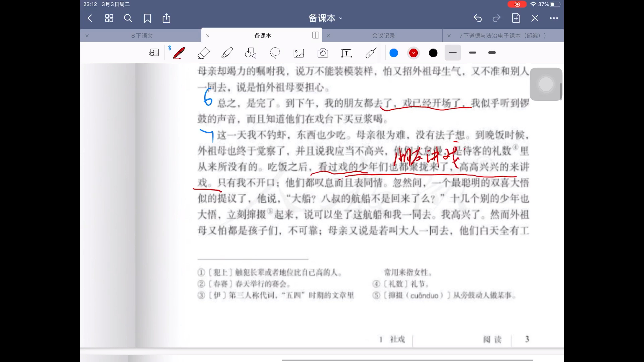Click the page footer text 社戏
This screenshot has height=362, width=644.
coord(397,339)
